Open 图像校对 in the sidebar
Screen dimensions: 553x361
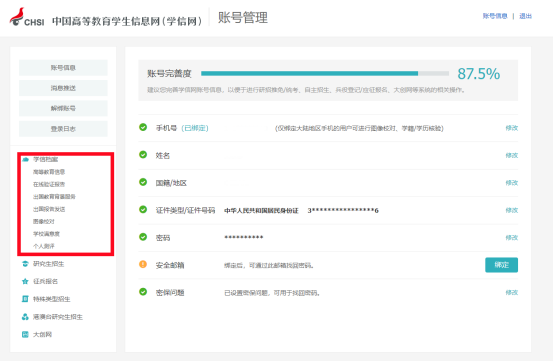click(x=44, y=221)
